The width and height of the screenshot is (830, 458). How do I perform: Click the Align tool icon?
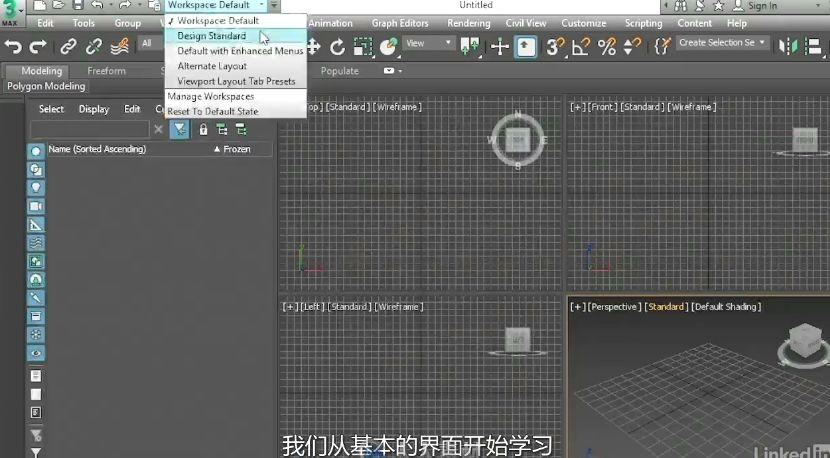[813, 47]
